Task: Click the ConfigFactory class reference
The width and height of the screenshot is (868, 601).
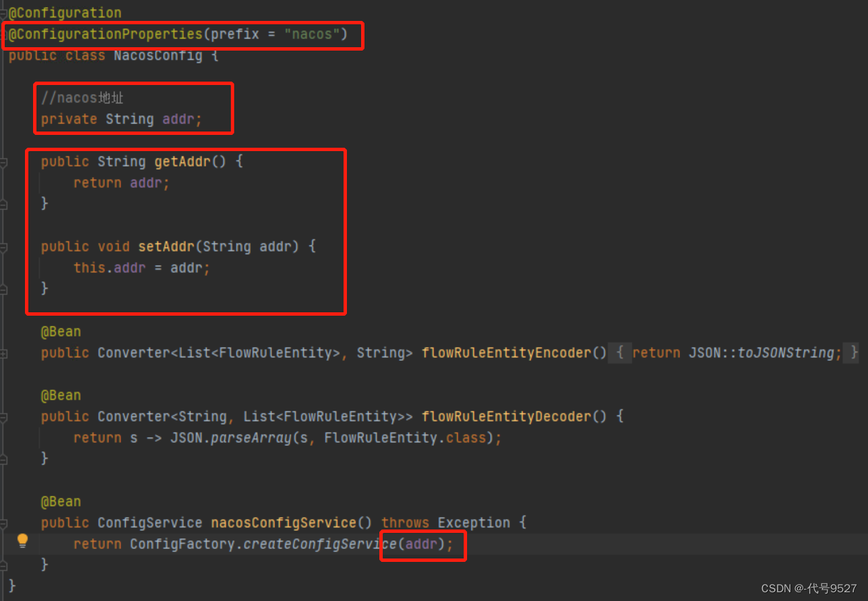Action: pyautogui.click(x=182, y=544)
